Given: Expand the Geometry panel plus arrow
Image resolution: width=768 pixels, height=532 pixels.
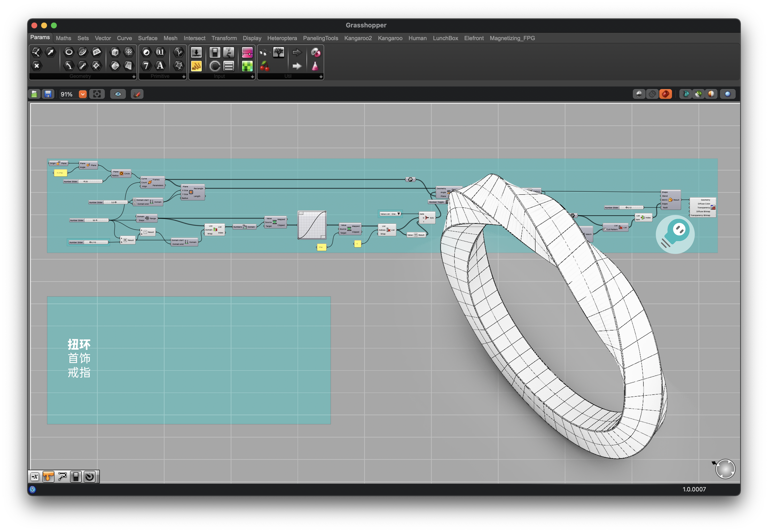Looking at the screenshot, I should [x=134, y=77].
